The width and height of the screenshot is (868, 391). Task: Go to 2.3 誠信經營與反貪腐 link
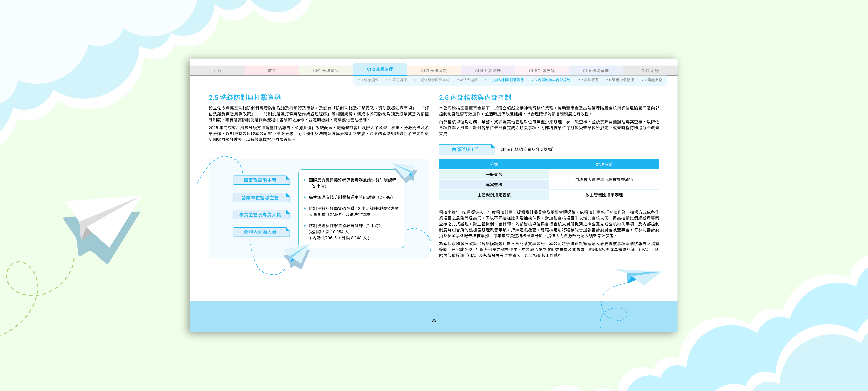tap(432, 80)
